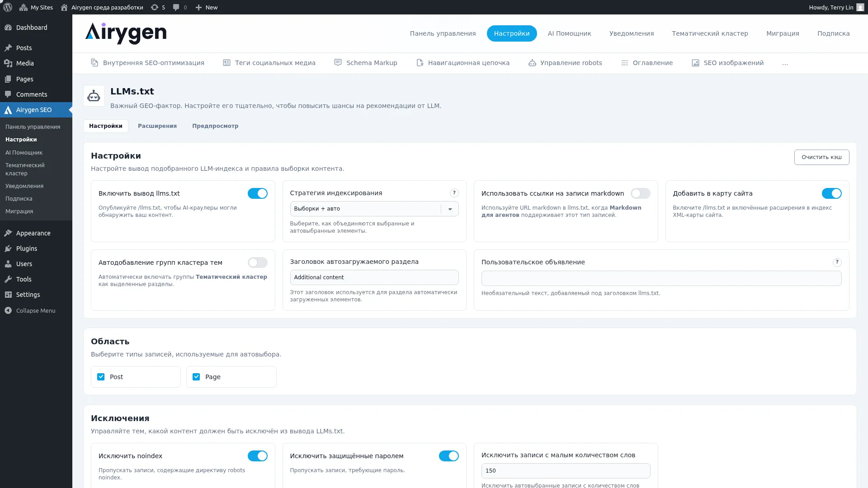Screen dimensions: 868x488
Task: Open help tooltip for Стратегия индексирования
Action: click(x=454, y=193)
